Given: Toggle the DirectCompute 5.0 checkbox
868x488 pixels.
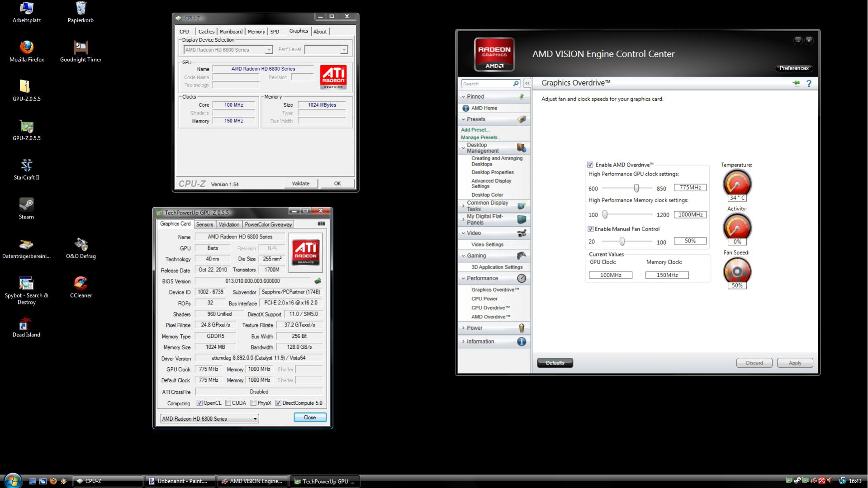Looking at the screenshot, I should pos(278,403).
